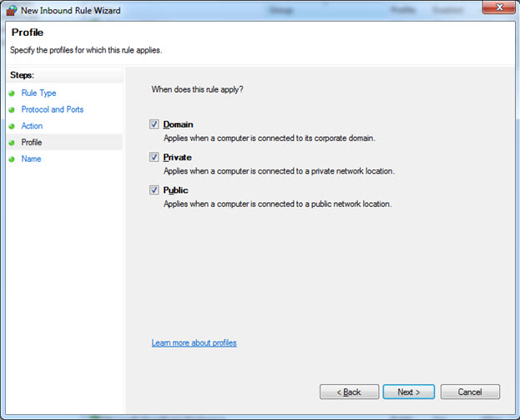This screenshot has height=420, width=520.
Task: Click the Domain label text
Action: pos(178,124)
